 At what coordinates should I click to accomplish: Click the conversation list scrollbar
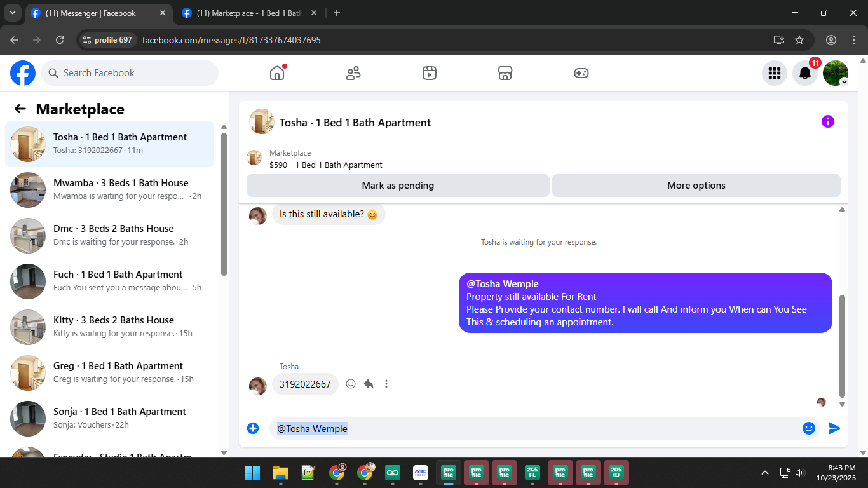[x=224, y=203]
